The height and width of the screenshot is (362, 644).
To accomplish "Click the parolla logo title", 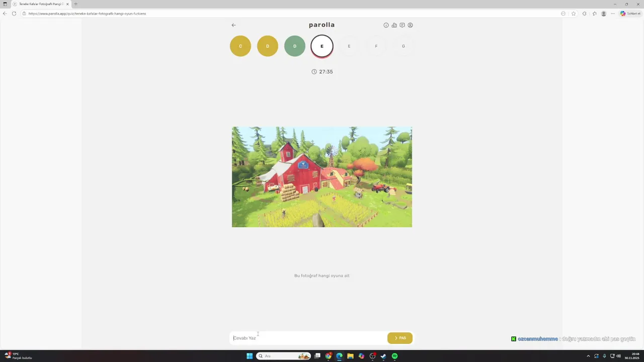I will click(x=321, y=25).
